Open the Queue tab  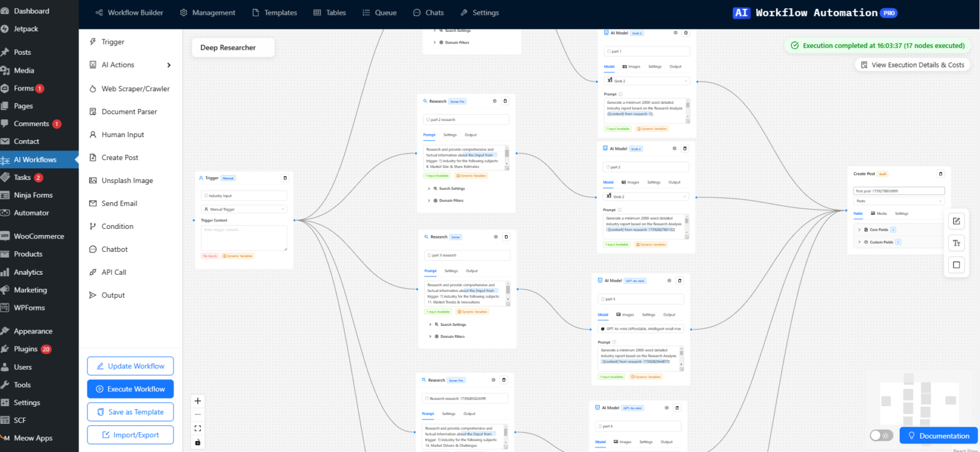point(379,13)
